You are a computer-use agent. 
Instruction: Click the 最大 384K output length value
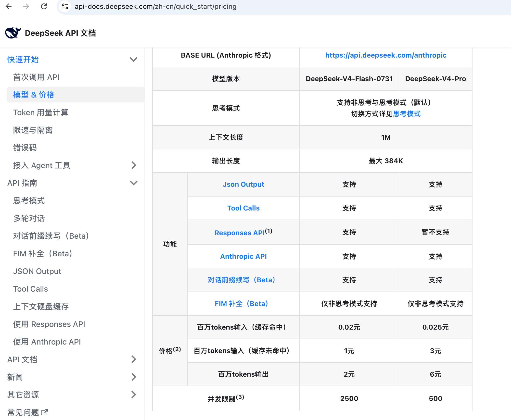tap(386, 161)
